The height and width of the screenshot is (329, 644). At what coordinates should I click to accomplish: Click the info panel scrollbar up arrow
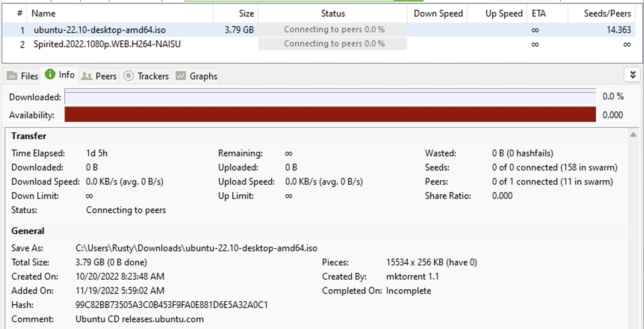(x=633, y=135)
